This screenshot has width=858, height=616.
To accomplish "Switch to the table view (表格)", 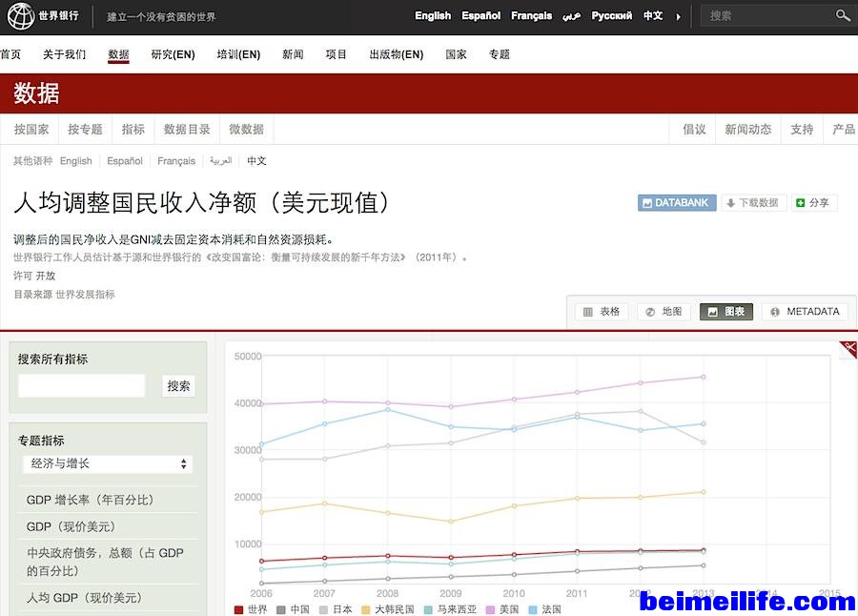I will (601, 312).
